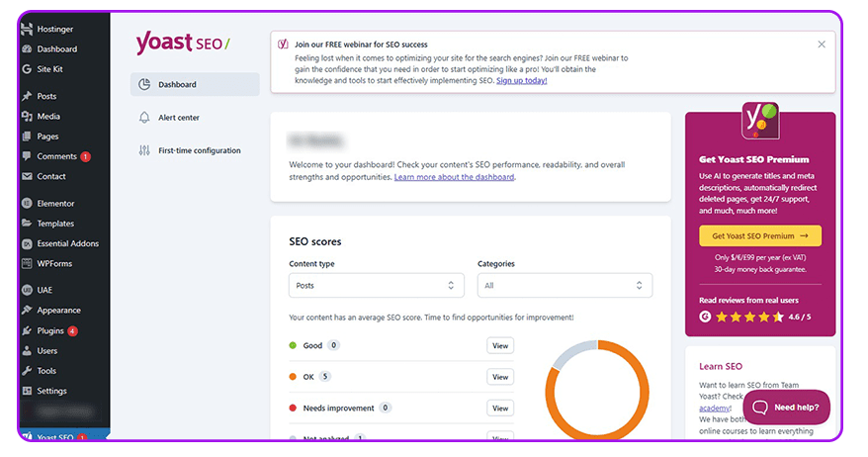Click the Site Kit Google icon
The image size is (868, 457).
27,69
